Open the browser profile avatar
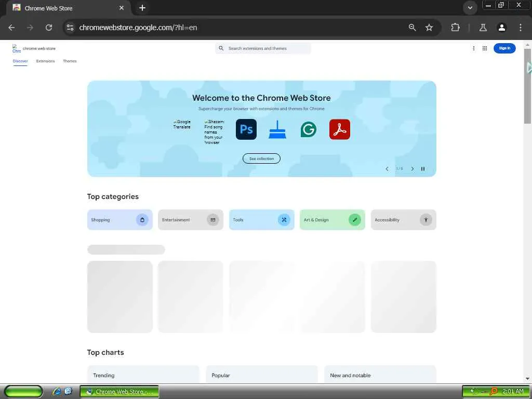Viewport: 532px width, 399px height. 502,28
